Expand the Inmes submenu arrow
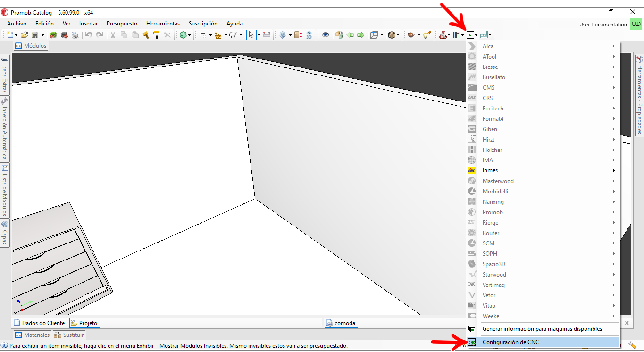 [x=614, y=171]
